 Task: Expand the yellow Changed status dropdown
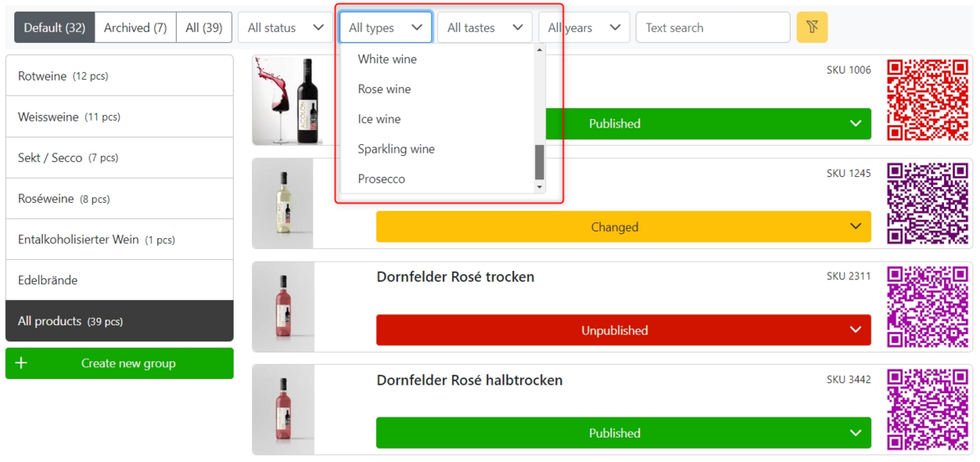(x=855, y=226)
